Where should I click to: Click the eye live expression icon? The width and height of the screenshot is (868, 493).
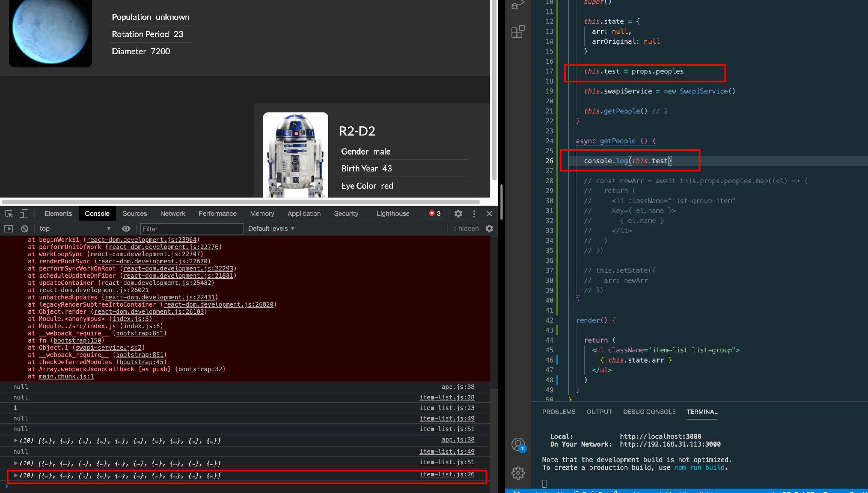[x=126, y=229]
